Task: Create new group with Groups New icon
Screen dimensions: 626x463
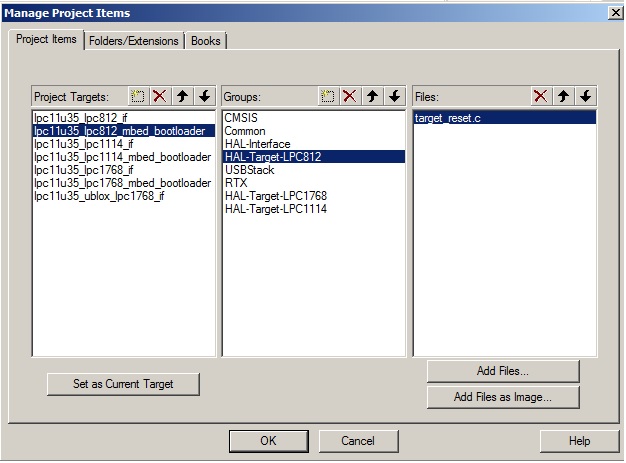Action: click(328, 96)
